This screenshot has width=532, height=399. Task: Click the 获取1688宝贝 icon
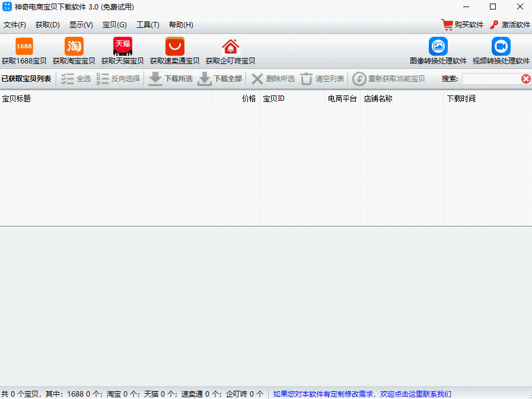tap(24, 47)
